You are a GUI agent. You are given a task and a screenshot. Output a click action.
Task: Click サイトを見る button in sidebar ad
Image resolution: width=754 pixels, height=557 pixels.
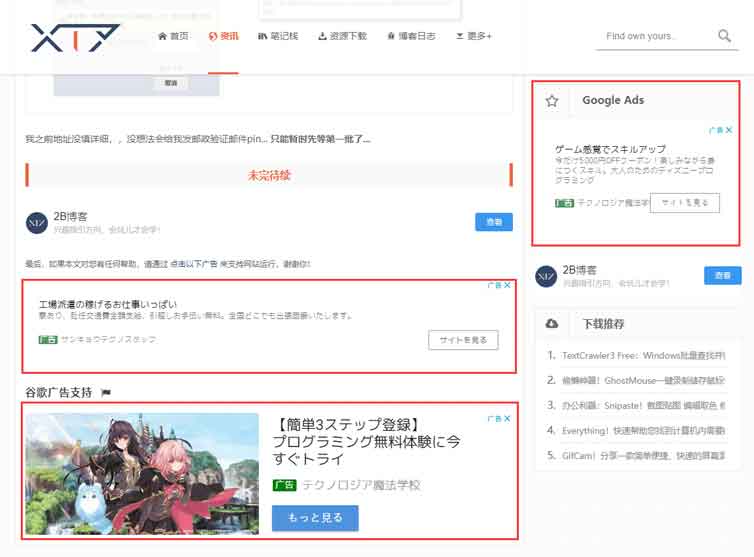[685, 203]
